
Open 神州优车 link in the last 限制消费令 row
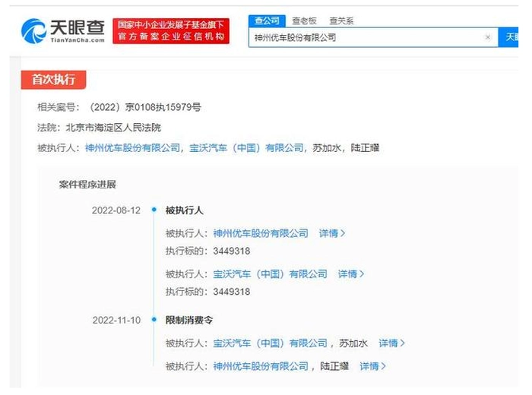[261, 366]
